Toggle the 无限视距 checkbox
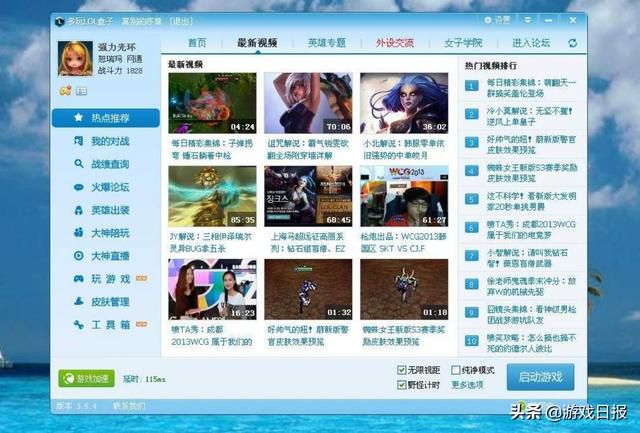The image size is (640, 433). [x=402, y=370]
